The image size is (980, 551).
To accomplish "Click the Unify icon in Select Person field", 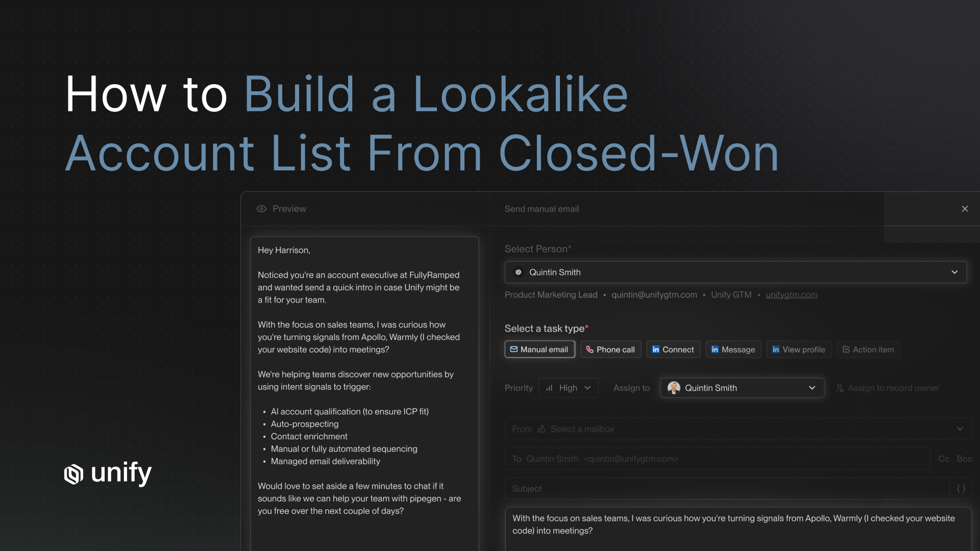I will [519, 272].
